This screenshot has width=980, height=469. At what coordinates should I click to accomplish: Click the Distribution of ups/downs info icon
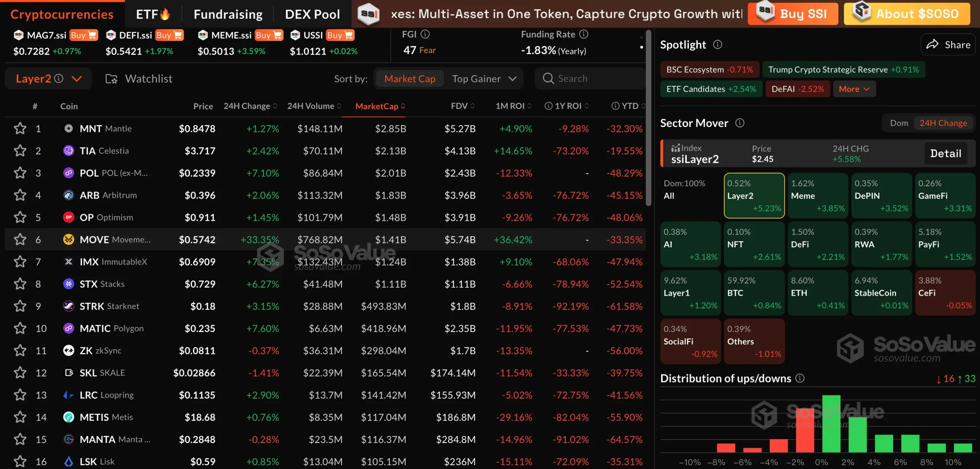click(800, 378)
